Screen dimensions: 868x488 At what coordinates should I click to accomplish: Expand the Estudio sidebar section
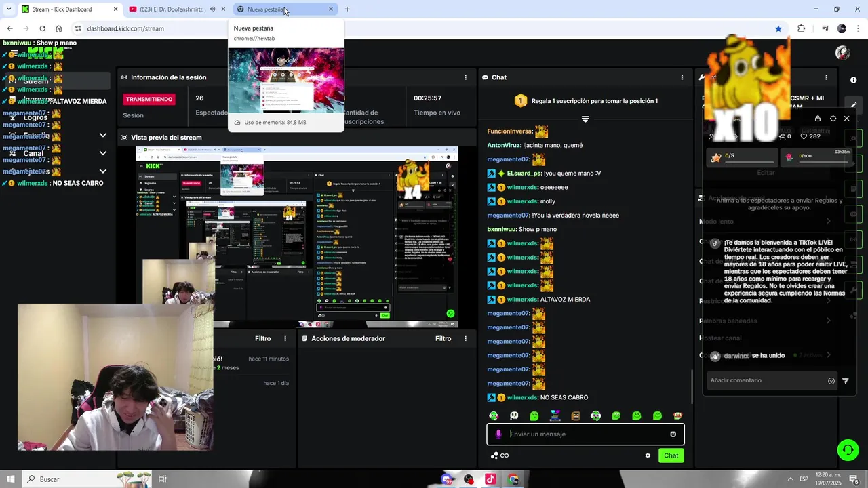coord(103,135)
